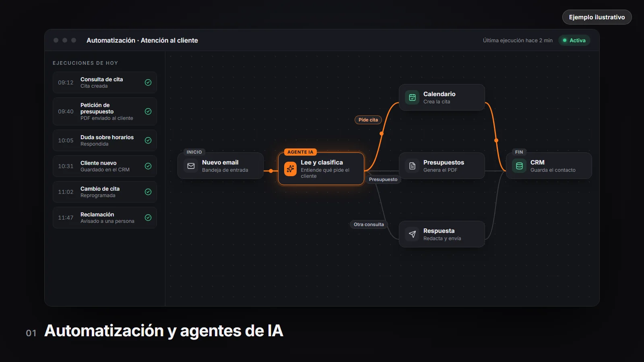Open the 09:40 Petición de presupuesto execution

click(105, 111)
